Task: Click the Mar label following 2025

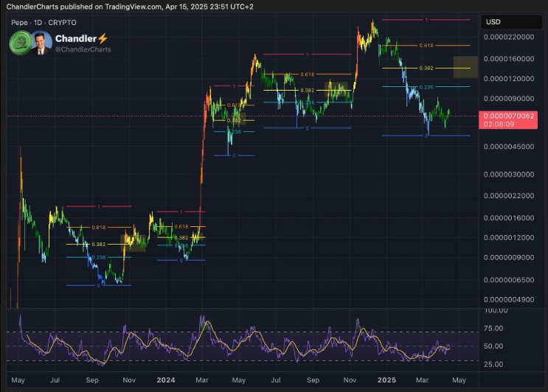Action: 422,380
